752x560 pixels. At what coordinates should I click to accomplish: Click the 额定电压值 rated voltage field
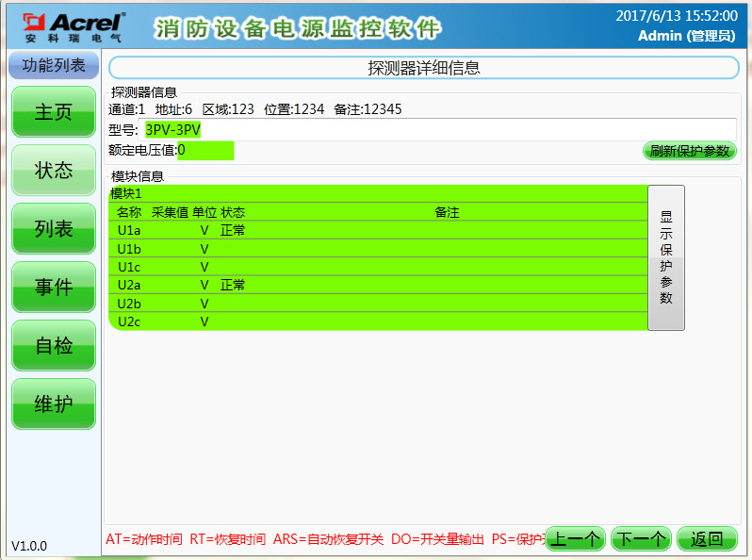click(204, 150)
